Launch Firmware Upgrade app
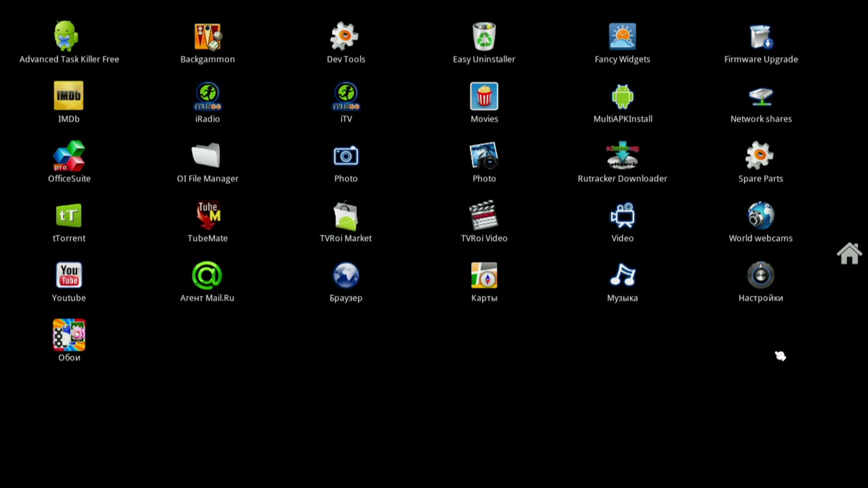 [760, 37]
